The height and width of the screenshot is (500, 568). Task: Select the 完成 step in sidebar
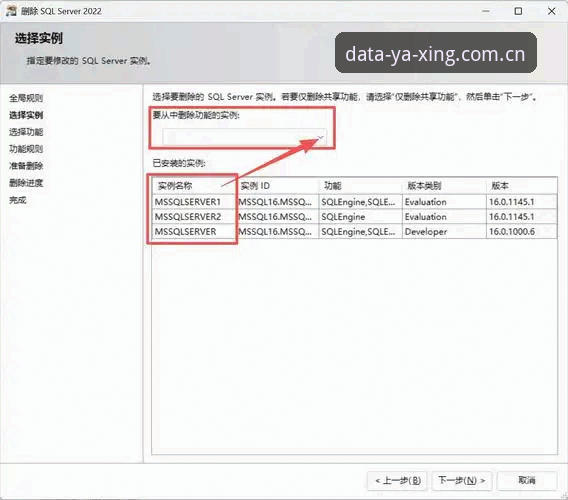18,200
